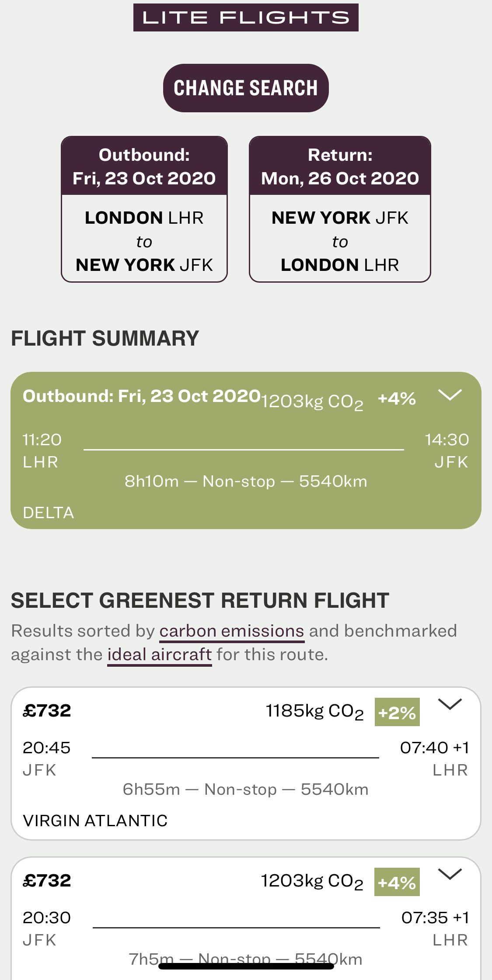Tap the New York JFK to London LHR route

coord(340,241)
